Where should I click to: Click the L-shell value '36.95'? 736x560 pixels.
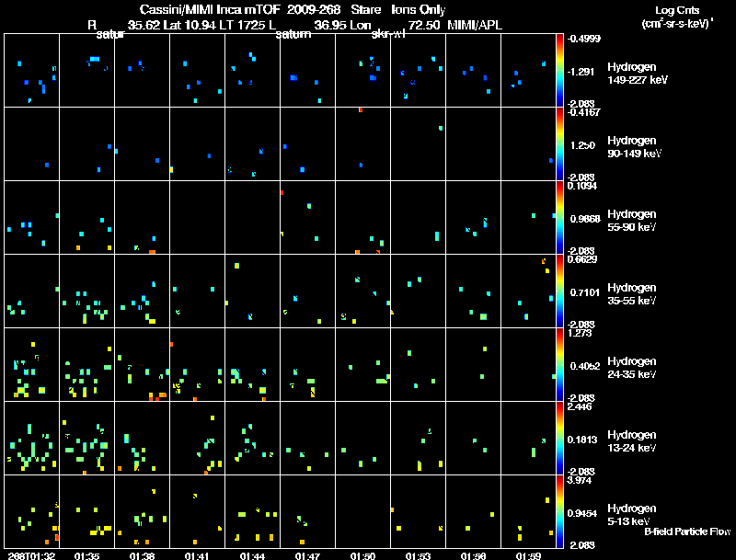pos(330,25)
